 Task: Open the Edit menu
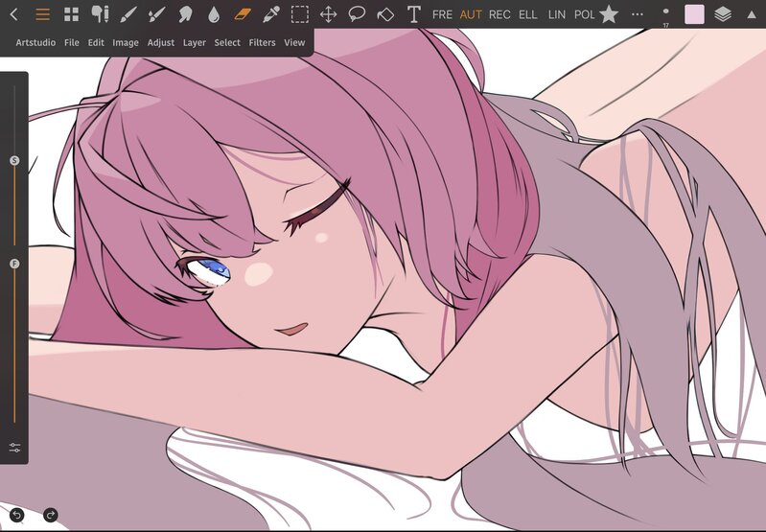point(96,42)
